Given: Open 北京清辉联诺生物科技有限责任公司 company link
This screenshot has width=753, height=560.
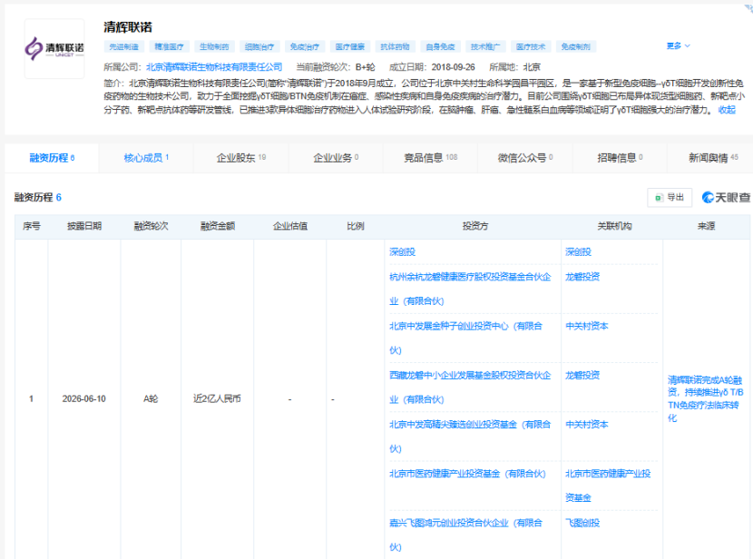Looking at the screenshot, I should [x=214, y=67].
